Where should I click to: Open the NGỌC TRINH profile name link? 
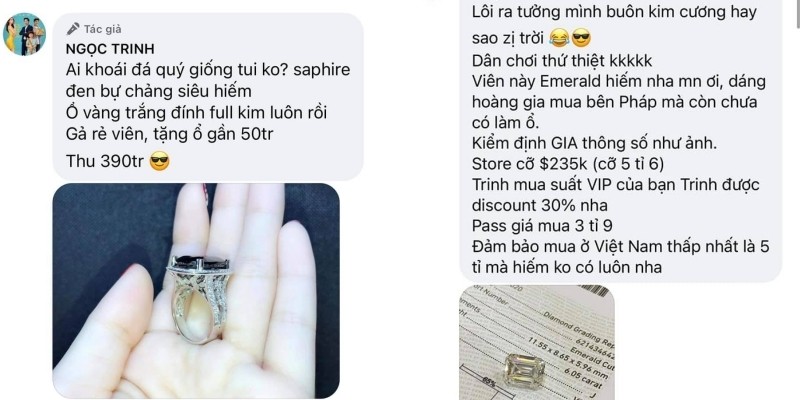110,49
